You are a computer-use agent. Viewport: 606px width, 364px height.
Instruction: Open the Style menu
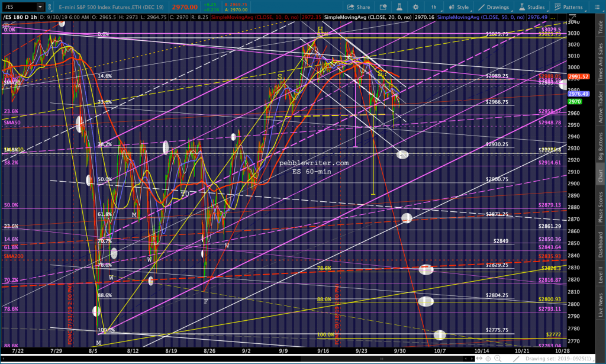click(459, 7)
